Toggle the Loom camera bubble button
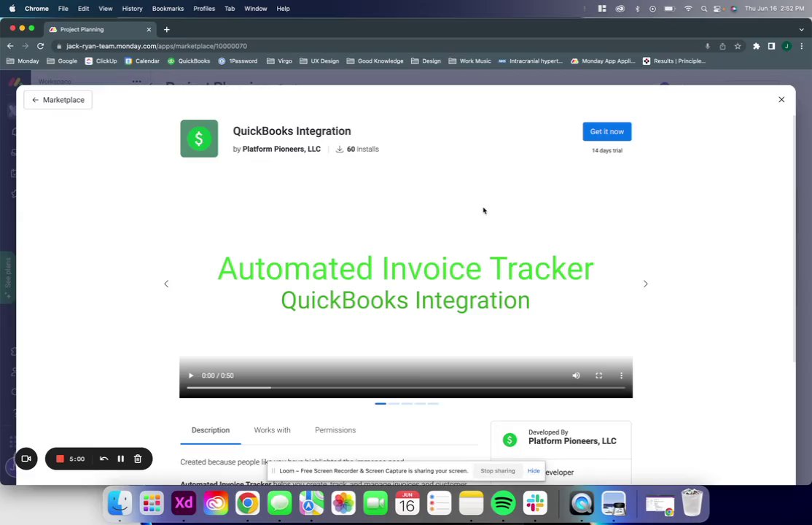Viewport: 812px width, 525px height. (26, 459)
